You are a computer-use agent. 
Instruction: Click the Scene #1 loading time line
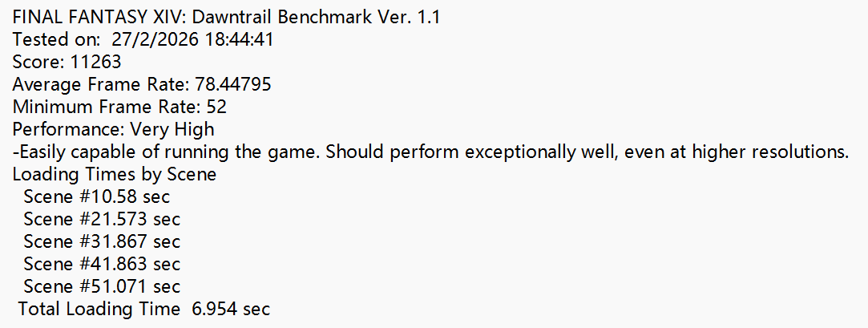(x=96, y=196)
